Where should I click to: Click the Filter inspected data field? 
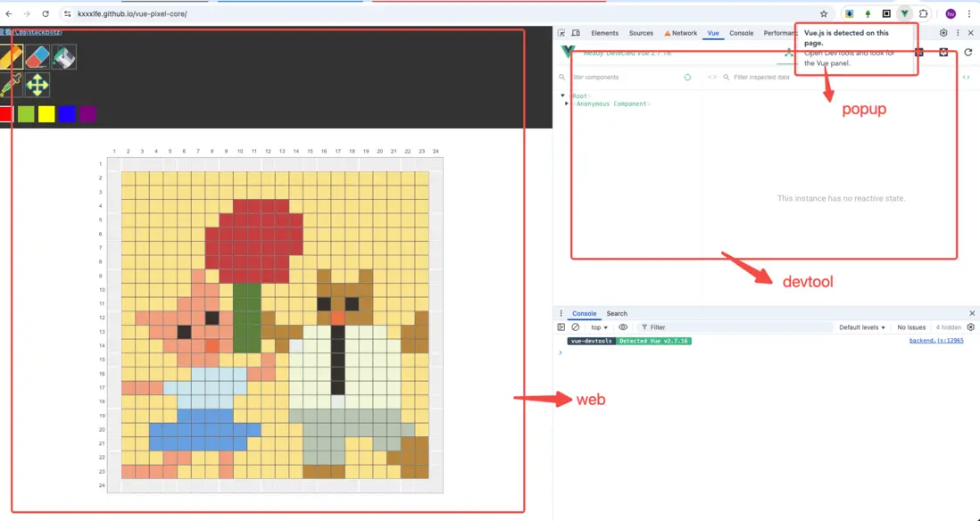pyautogui.click(x=761, y=78)
